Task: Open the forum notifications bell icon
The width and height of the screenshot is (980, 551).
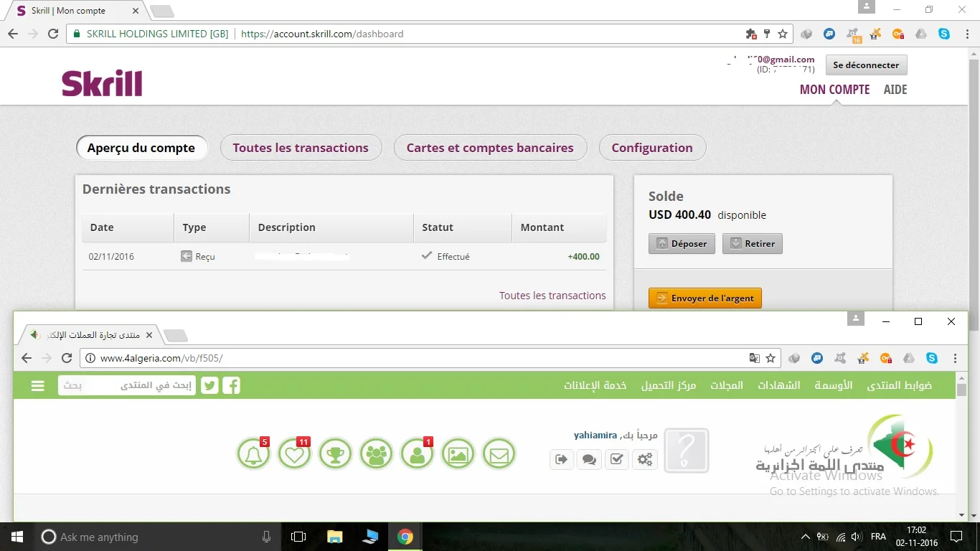Action: click(253, 455)
